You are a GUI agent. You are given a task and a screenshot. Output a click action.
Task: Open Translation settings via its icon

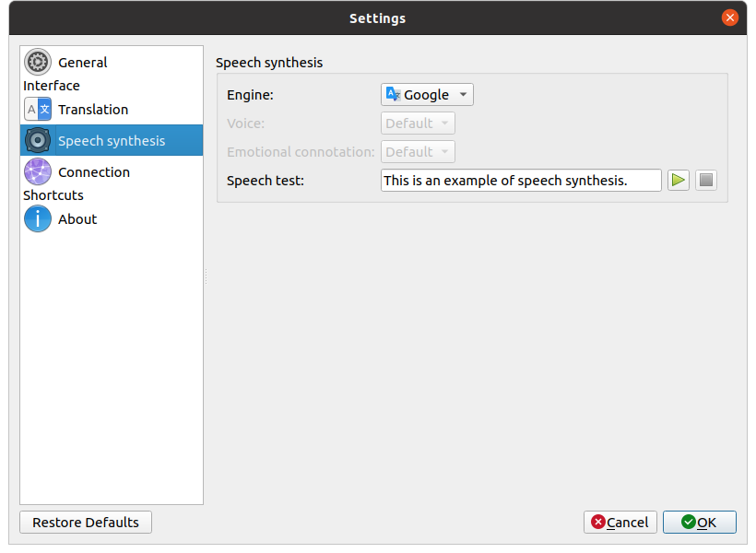38,110
